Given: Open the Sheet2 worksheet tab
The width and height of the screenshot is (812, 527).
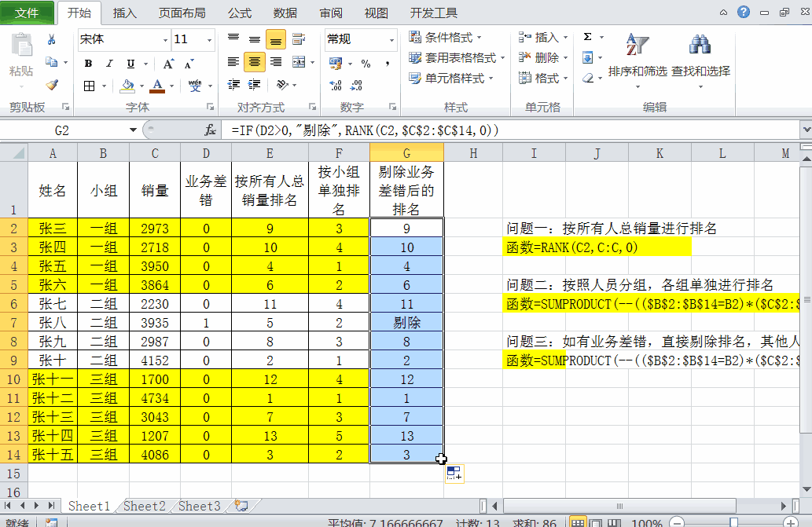Looking at the screenshot, I should (x=145, y=506).
